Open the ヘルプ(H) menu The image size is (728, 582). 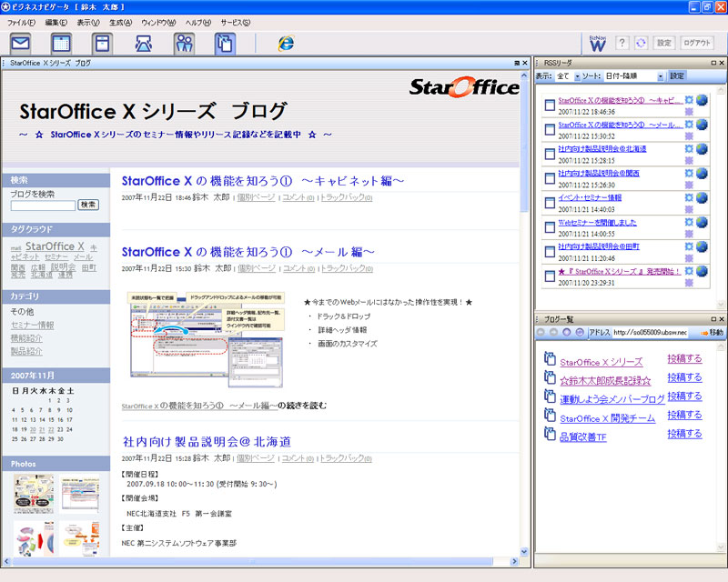(198, 22)
